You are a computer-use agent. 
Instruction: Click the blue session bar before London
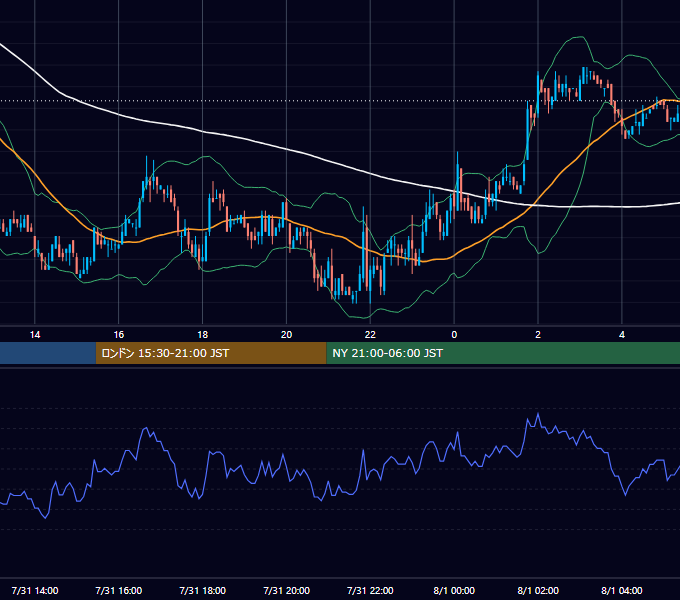[48, 353]
